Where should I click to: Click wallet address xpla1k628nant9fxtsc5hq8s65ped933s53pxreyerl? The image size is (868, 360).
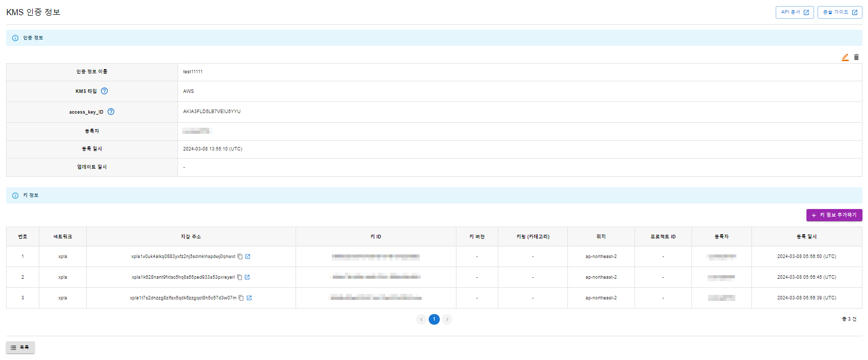point(183,277)
